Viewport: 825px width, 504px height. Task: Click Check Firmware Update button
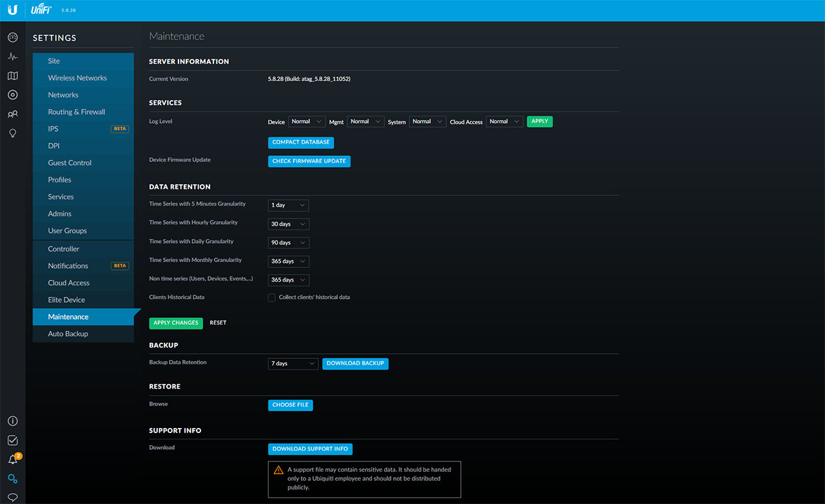(309, 161)
